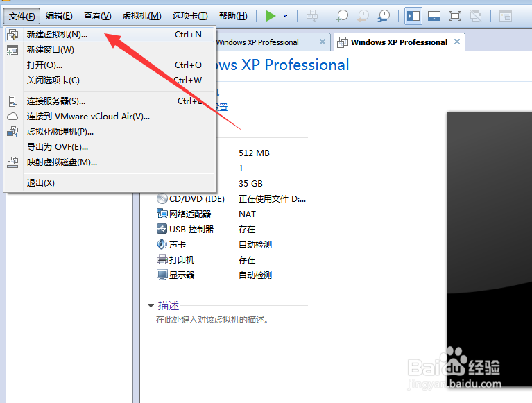Open the 文件(F) menu
The width and height of the screenshot is (532, 403).
point(22,16)
